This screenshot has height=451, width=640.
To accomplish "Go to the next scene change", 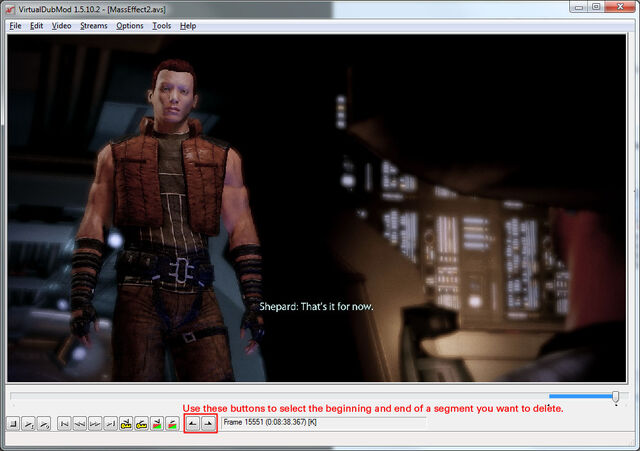I will [x=173, y=424].
